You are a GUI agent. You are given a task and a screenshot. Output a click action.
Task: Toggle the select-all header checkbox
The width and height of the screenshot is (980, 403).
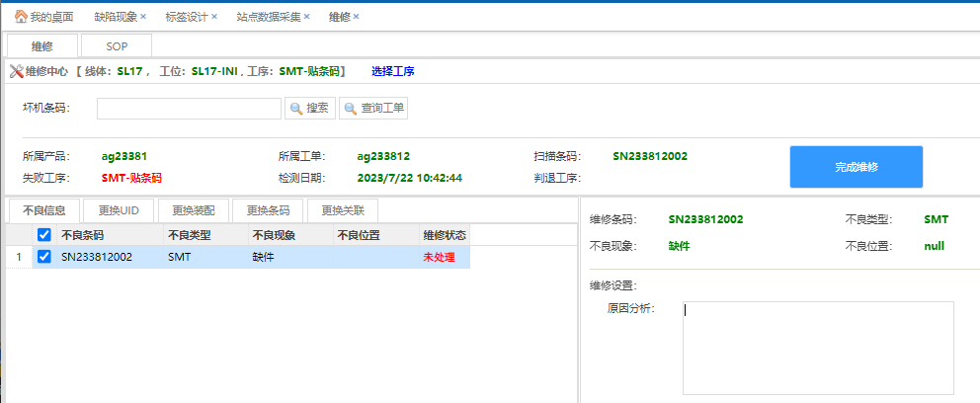coord(43,235)
